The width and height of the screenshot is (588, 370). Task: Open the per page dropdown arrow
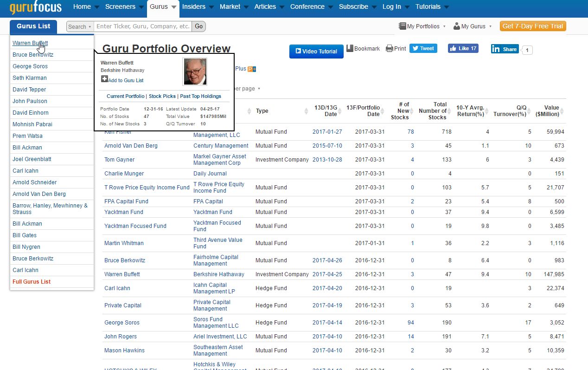(259, 89)
